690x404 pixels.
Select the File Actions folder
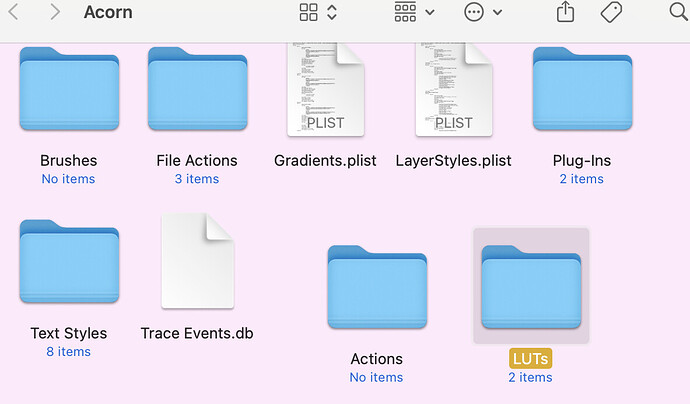tap(197, 90)
